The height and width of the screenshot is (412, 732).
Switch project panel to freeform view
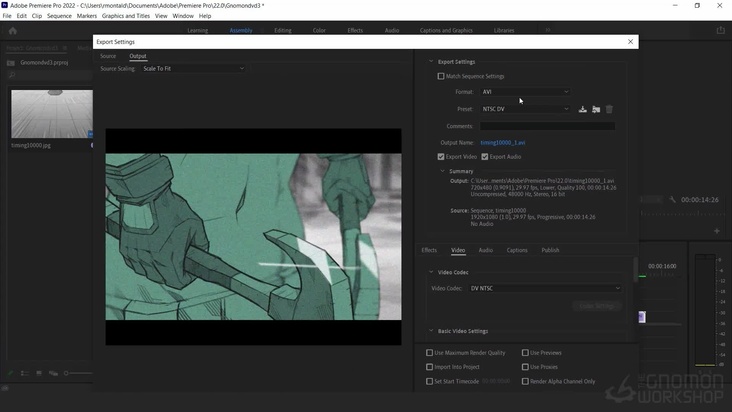54,373
